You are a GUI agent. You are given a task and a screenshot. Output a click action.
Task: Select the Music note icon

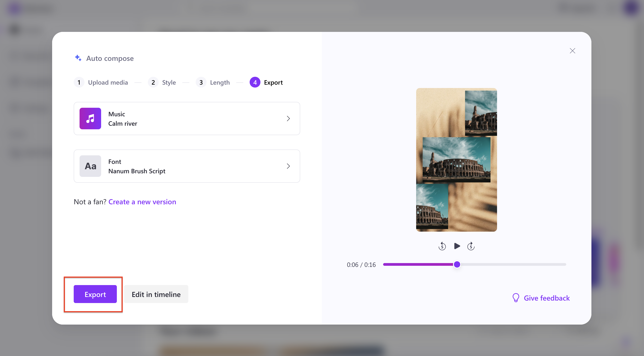[x=90, y=118]
